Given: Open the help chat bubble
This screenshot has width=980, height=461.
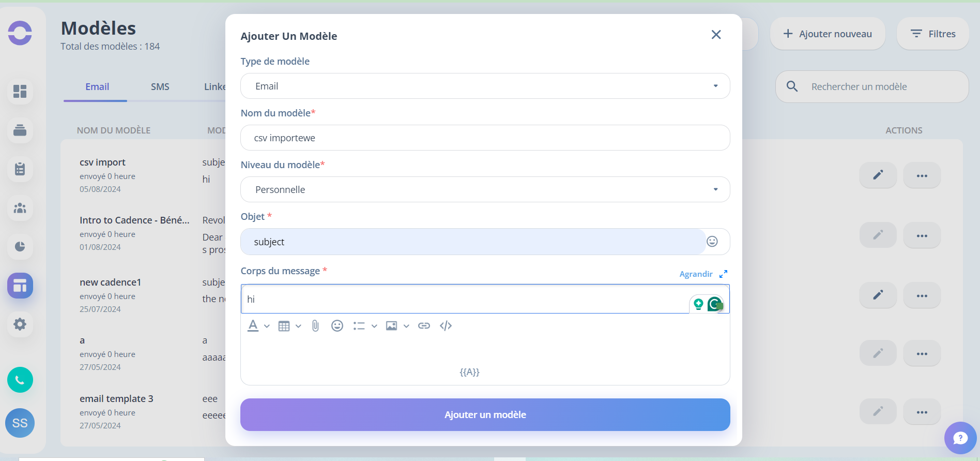Looking at the screenshot, I should pyautogui.click(x=960, y=438).
